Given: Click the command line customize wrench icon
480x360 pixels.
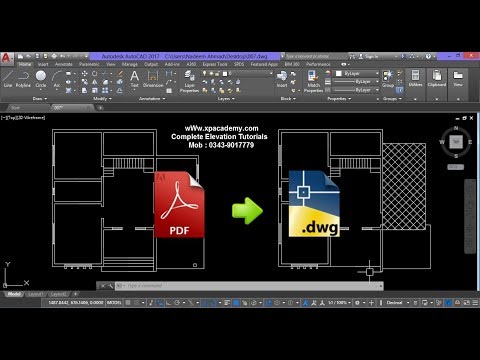Looking at the screenshot, I should click(x=110, y=286).
